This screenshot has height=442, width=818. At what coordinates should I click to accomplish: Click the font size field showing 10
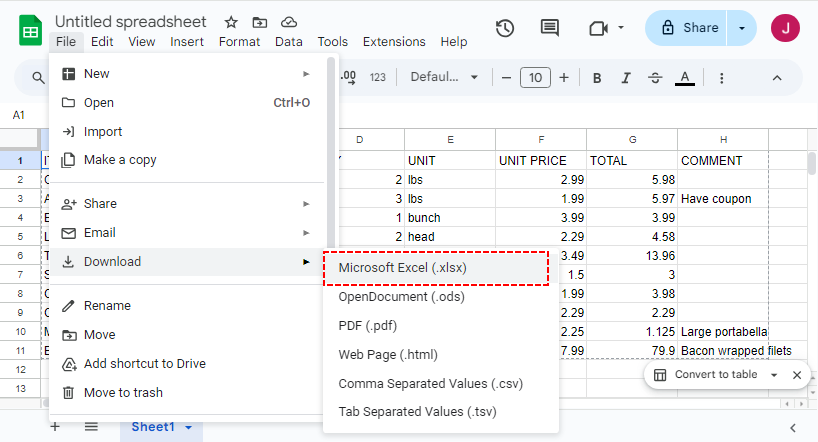pos(535,78)
